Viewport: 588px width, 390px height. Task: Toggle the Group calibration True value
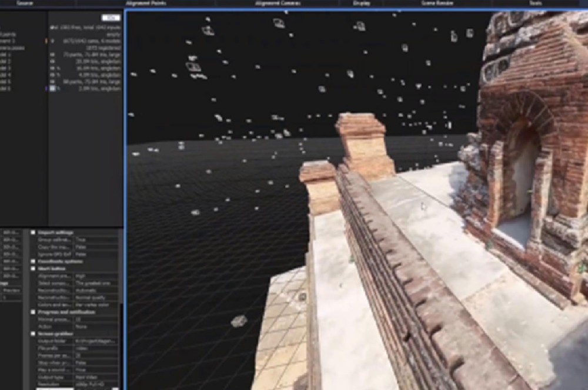(x=96, y=240)
